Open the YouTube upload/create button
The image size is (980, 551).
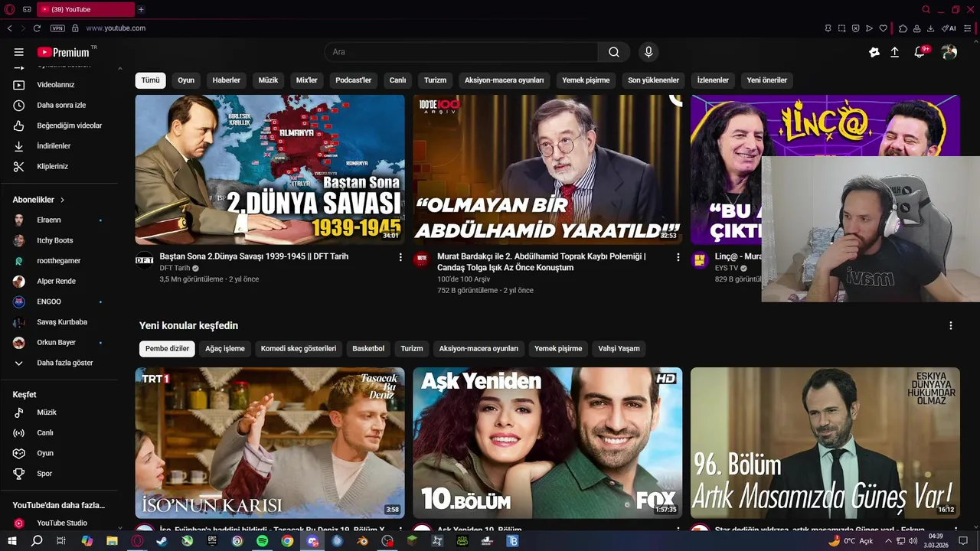pos(895,52)
